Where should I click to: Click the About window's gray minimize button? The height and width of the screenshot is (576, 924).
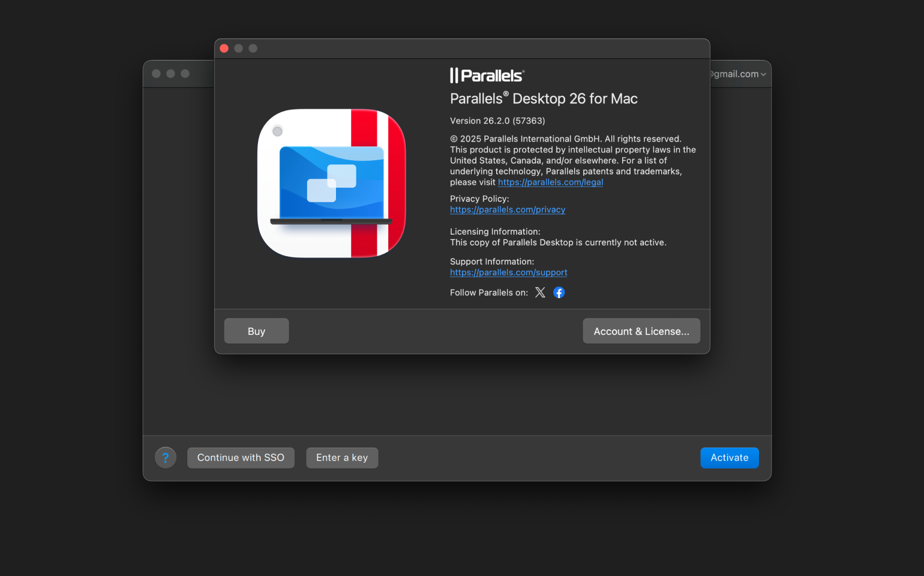click(239, 49)
